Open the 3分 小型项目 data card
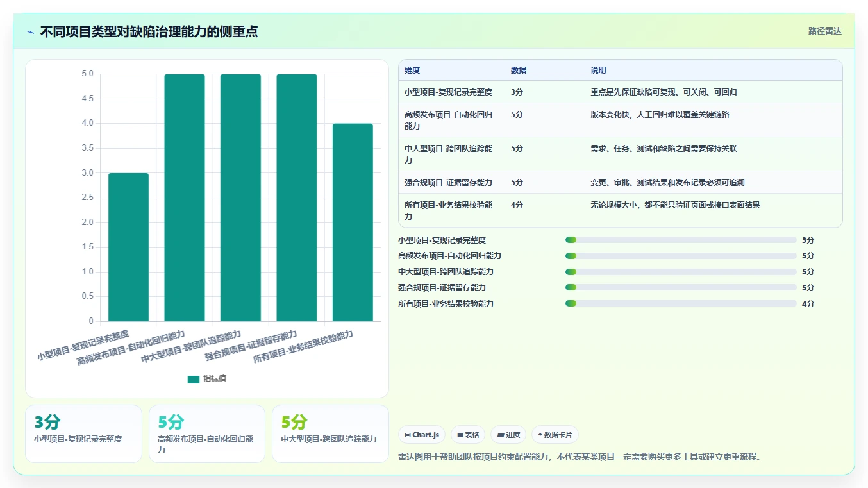Image resolution: width=868 pixels, height=488 pixels. coord(83,433)
